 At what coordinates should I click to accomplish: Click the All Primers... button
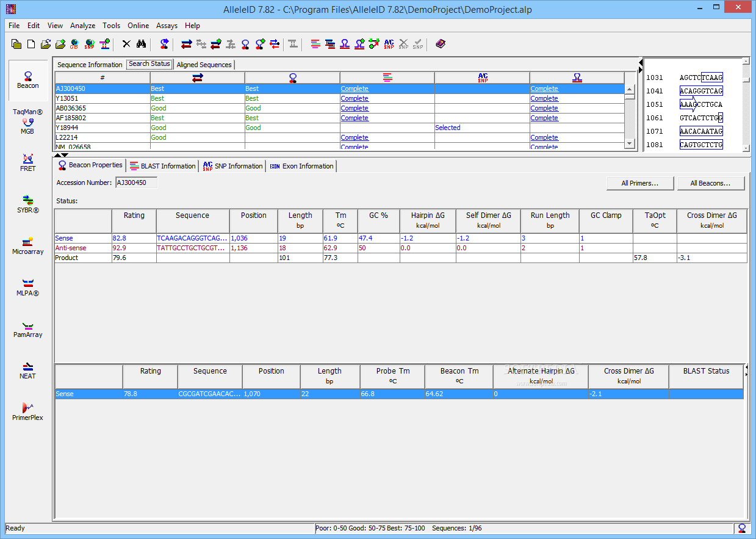tap(640, 183)
